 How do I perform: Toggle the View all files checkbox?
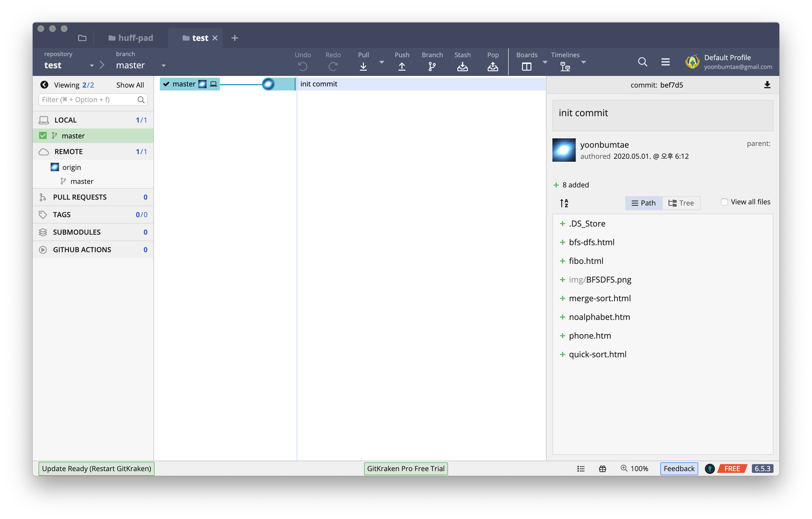click(x=724, y=202)
